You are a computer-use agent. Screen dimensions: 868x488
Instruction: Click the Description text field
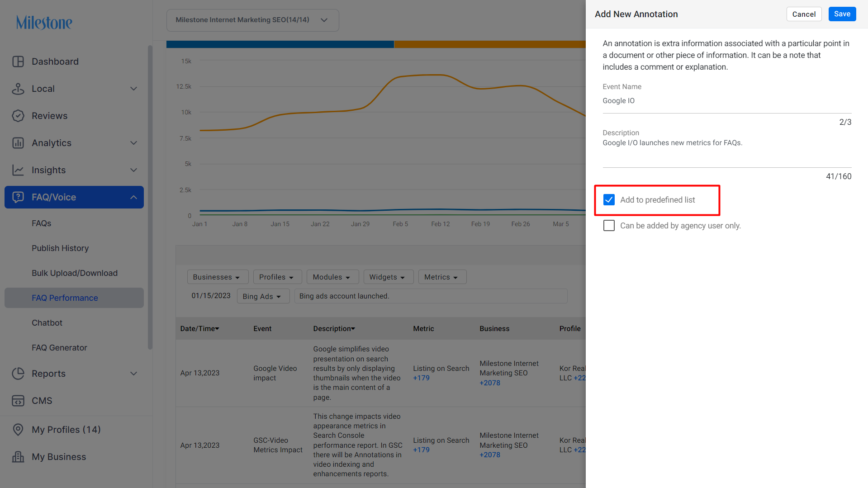(x=727, y=152)
